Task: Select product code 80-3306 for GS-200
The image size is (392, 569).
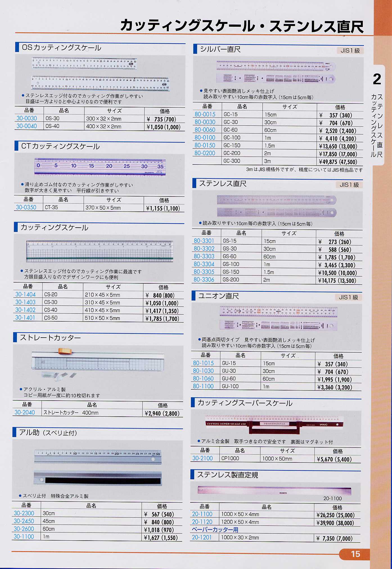Action: pos(204,280)
